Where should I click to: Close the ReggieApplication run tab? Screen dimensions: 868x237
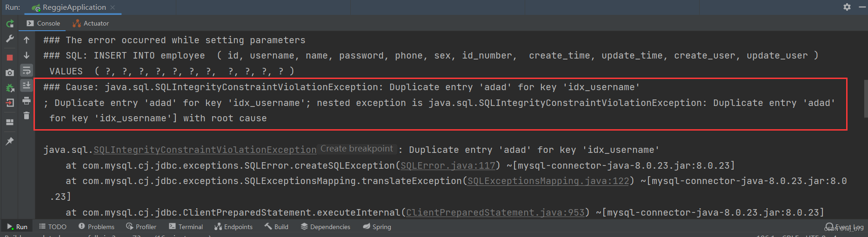pos(113,7)
